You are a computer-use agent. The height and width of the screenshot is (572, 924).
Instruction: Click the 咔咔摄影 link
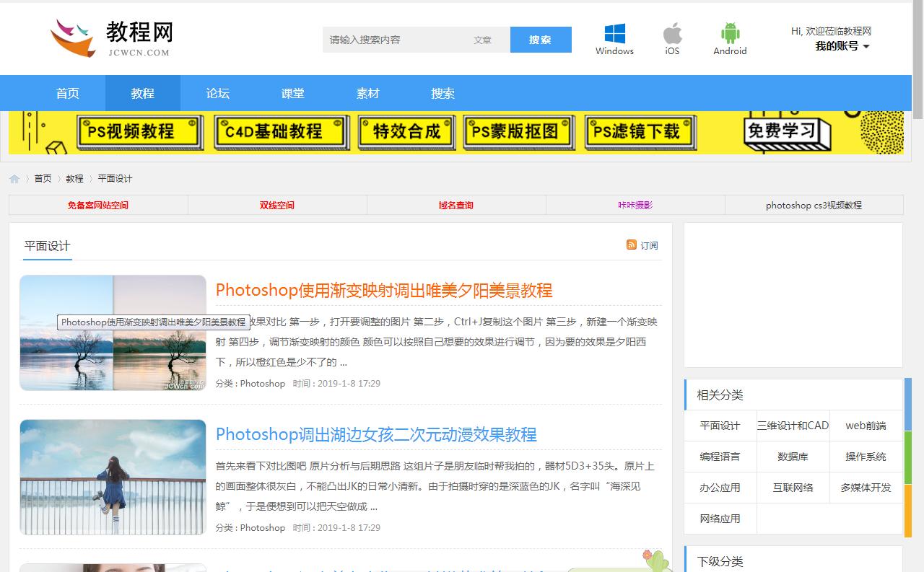[x=634, y=205]
